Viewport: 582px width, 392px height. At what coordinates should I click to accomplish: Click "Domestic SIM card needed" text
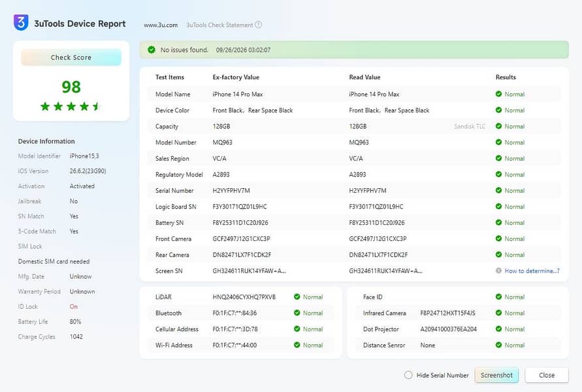click(54, 262)
